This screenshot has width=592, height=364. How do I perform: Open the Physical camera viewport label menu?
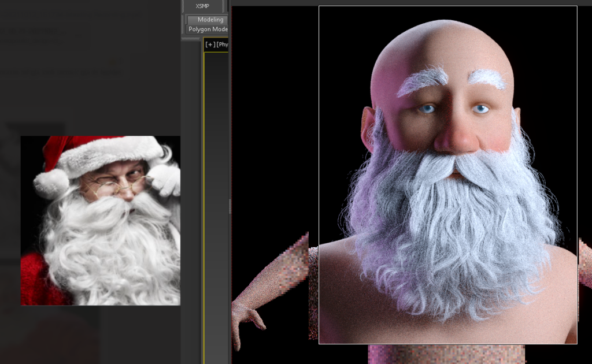tap(223, 44)
